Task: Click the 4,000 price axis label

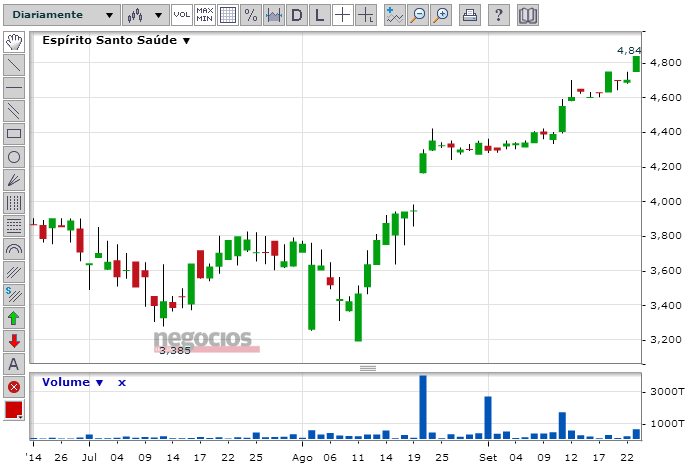Action: (666, 202)
